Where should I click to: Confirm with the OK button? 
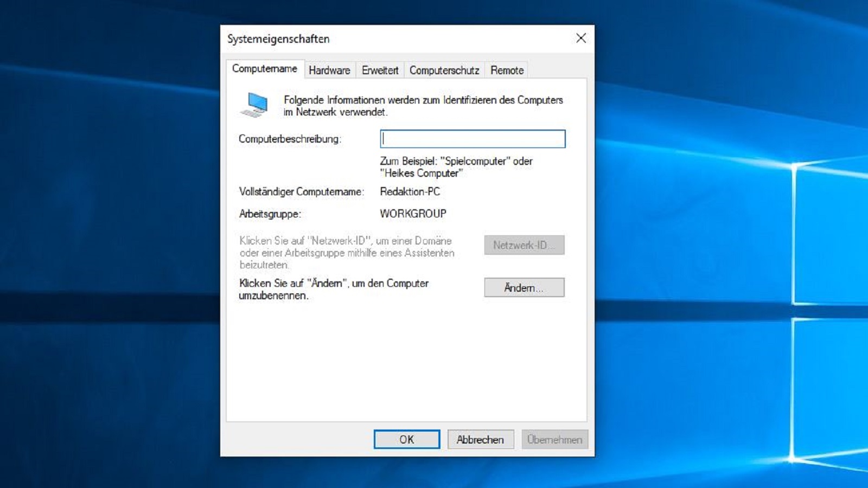pos(406,439)
